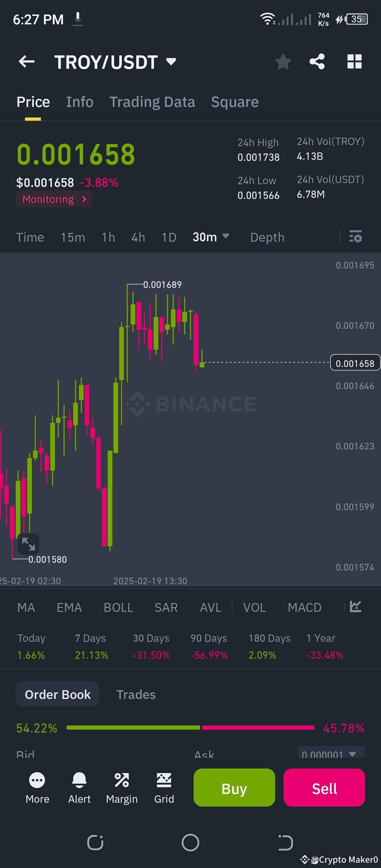381x868 pixels.
Task: Open the TROY/USDT pair selector dropdown
Action: [x=116, y=61]
